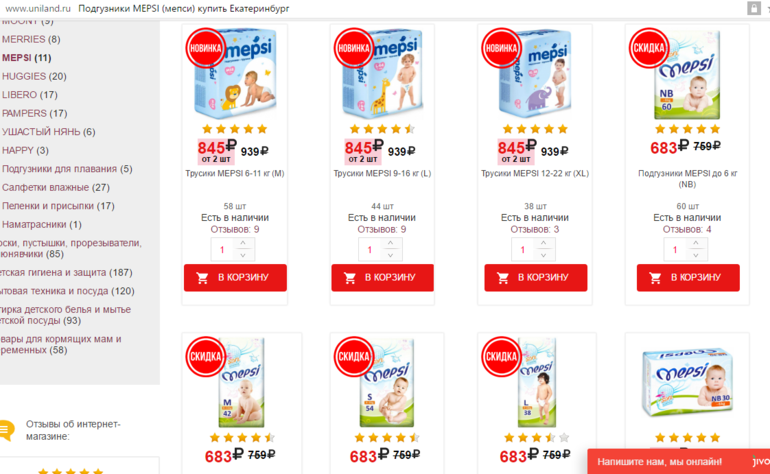This screenshot has height=474, width=770.
Task: Decrease quantity for Трусики MEPSI 12-22 кг (XL)
Action: point(543,255)
